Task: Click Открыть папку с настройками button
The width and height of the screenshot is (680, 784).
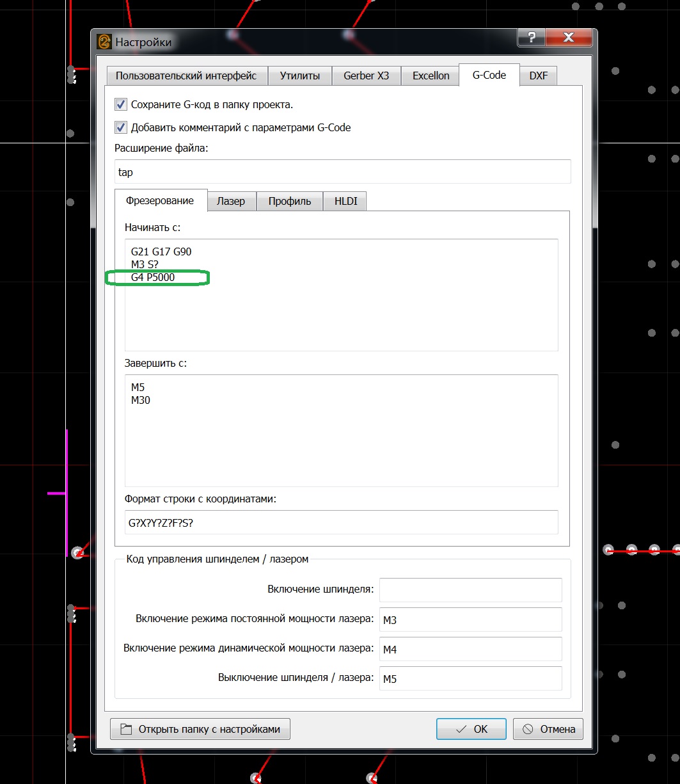Action: 200,729
